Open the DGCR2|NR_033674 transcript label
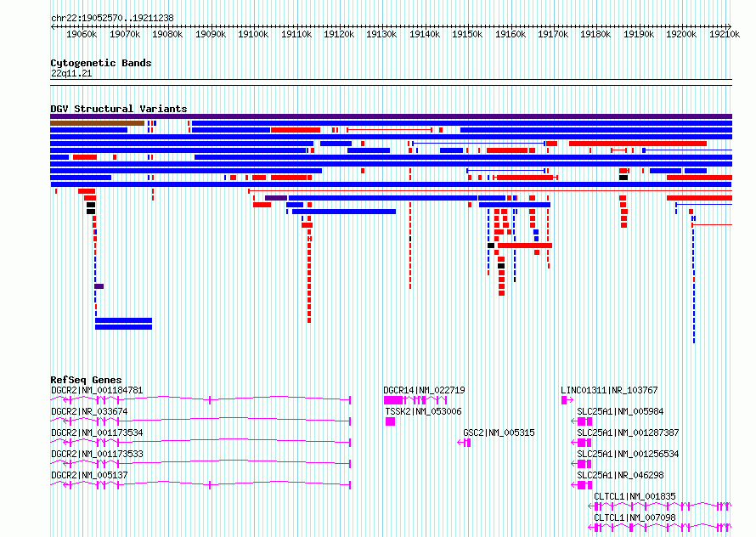The width and height of the screenshot is (756, 537). (89, 411)
